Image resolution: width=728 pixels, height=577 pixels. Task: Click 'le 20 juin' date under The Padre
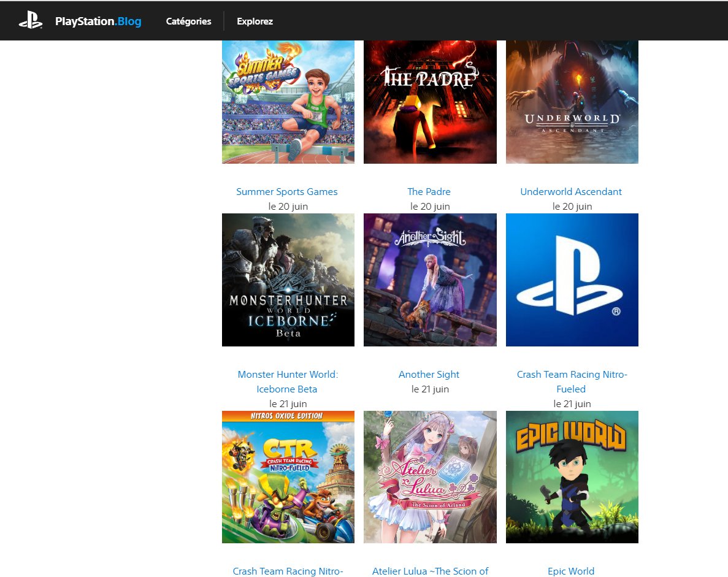click(430, 207)
